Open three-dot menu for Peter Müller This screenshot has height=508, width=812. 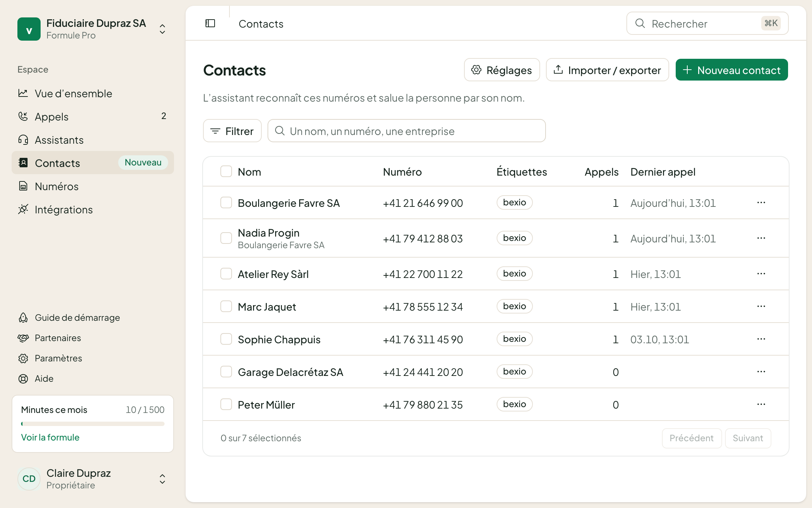[x=761, y=404]
